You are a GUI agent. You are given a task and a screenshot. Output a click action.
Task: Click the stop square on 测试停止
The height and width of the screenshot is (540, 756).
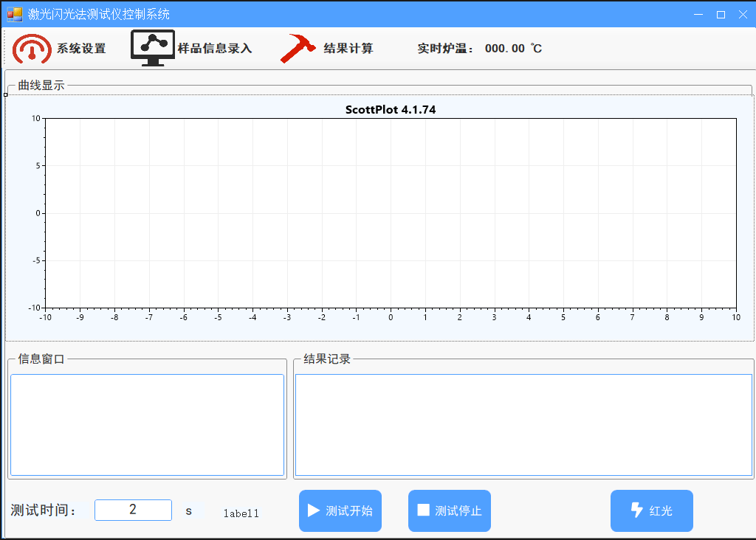click(x=423, y=510)
